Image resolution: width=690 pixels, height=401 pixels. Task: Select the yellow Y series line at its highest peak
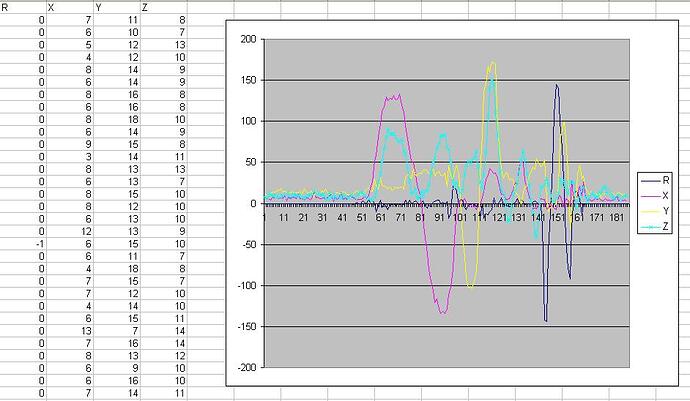[492, 63]
